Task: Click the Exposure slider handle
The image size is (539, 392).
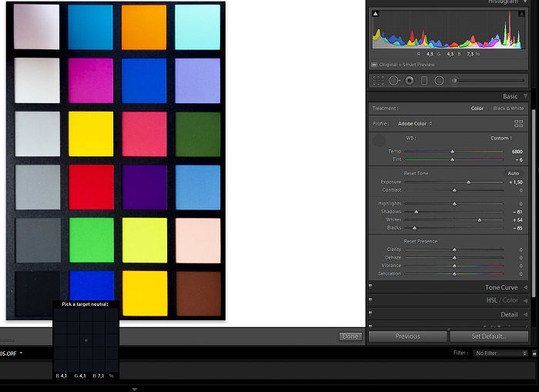Action: [x=468, y=183]
